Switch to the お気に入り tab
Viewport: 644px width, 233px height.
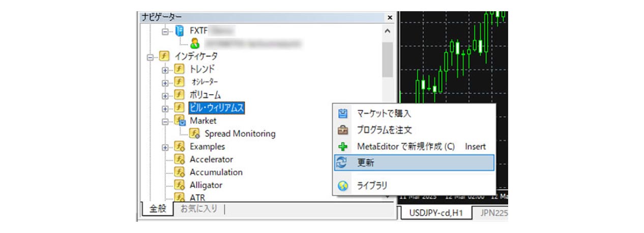click(x=198, y=209)
